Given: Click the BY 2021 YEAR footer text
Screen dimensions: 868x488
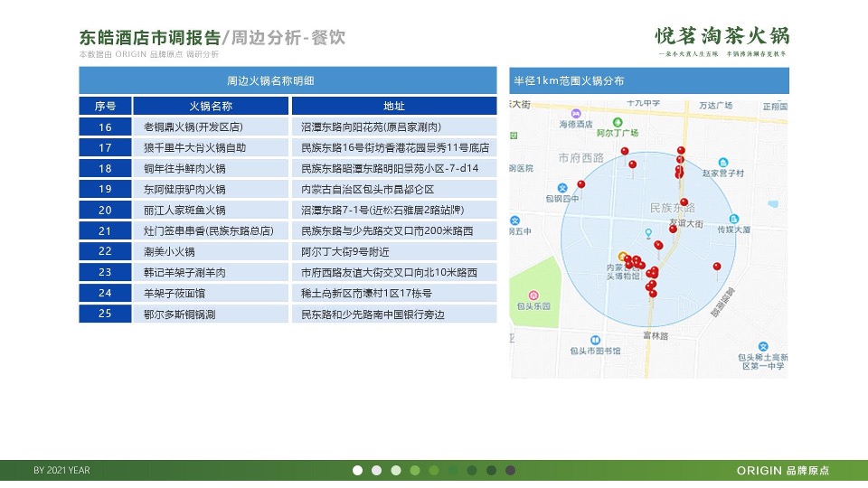Looking at the screenshot, I should coord(61,470).
